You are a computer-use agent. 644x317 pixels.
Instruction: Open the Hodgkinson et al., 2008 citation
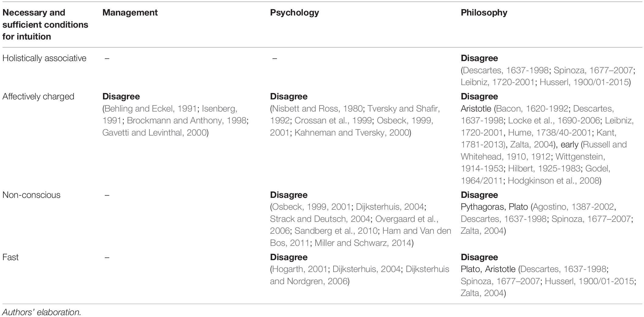[x=553, y=181]
